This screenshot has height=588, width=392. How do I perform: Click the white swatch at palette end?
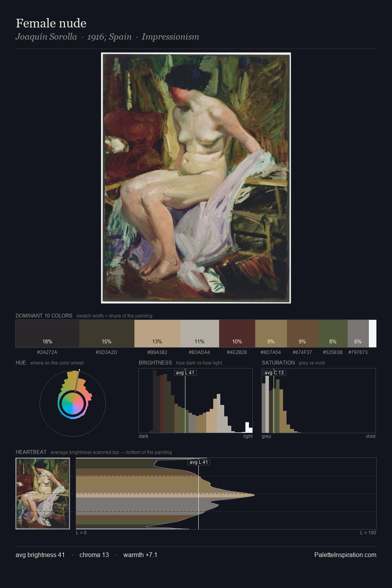(372, 334)
